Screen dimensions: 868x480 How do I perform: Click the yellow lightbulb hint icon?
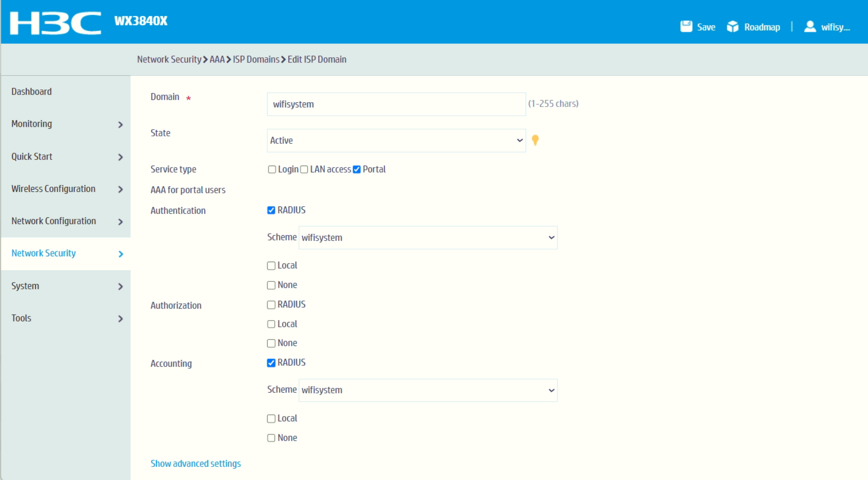tap(535, 140)
